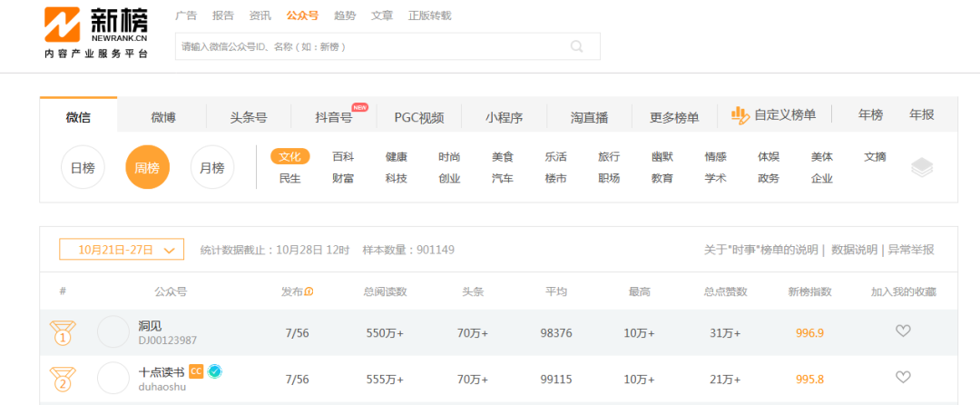The height and width of the screenshot is (405, 980).
Task: Select the 日榜 daily ranking option
Action: [x=83, y=167]
